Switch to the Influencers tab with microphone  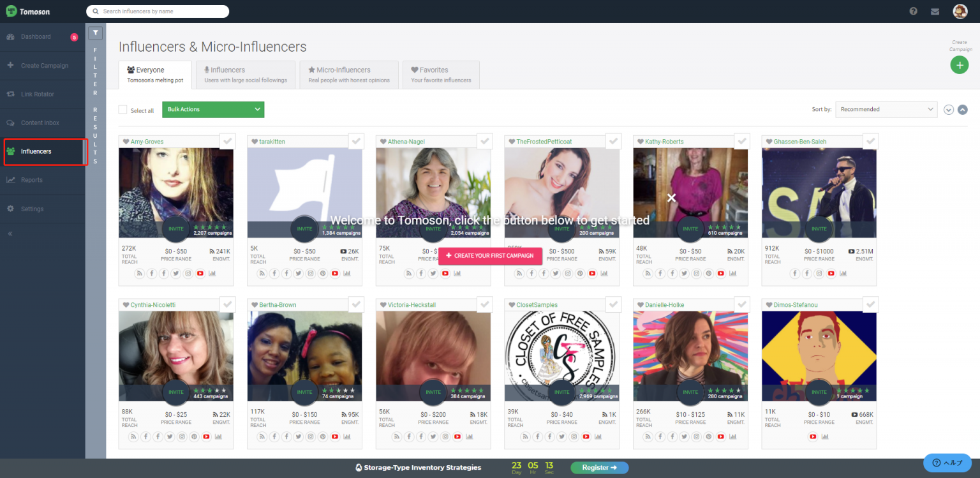[x=246, y=75]
